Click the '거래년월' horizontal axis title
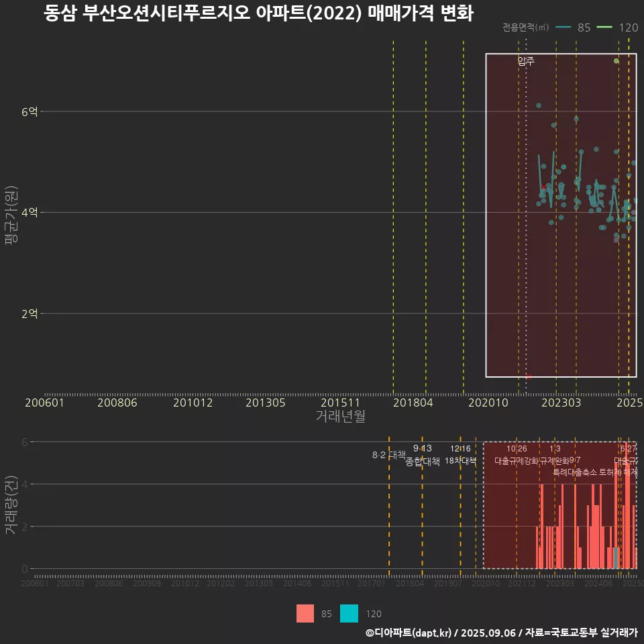This screenshot has height=644, width=644. tap(341, 416)
